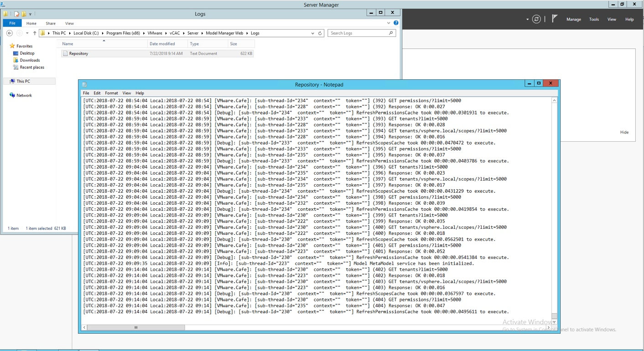Open the dropdown arrow beside the Server Manager refresh icon

528,20
